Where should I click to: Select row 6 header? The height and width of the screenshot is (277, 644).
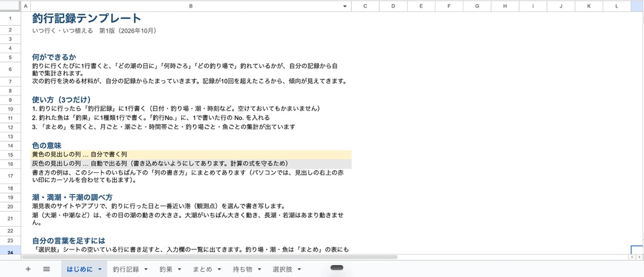tap(11, 69)
